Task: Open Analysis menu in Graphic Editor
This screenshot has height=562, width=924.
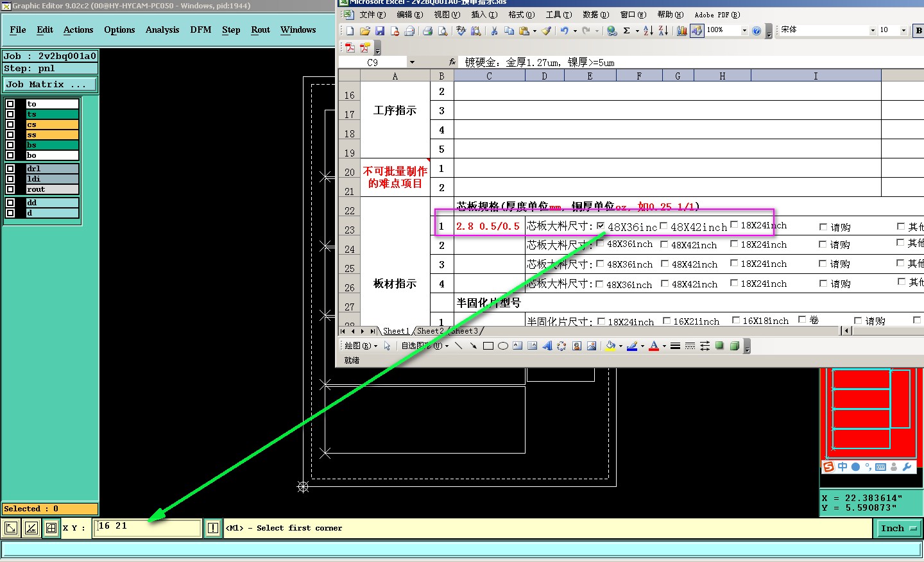Action: [x=162, y=30]
